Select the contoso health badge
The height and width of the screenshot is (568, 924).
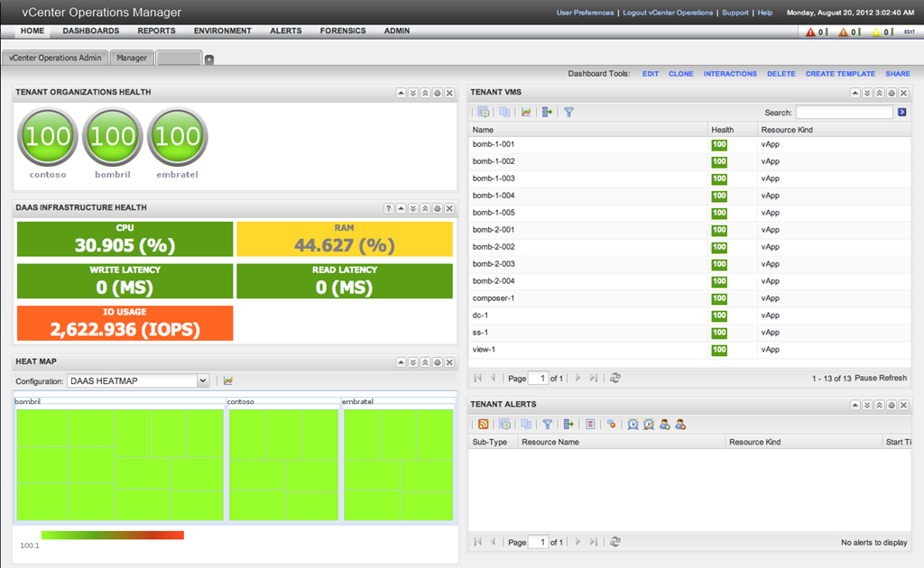point(48,136)
